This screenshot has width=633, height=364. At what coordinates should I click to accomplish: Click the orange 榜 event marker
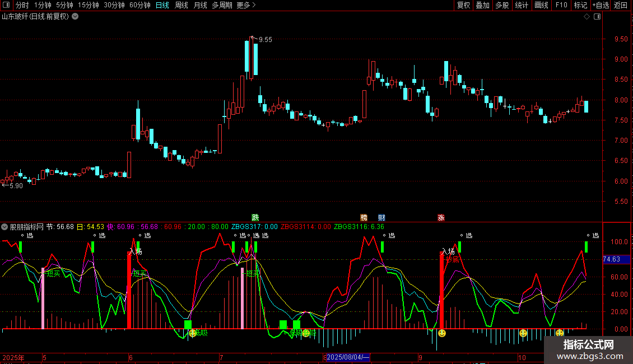pyautogui.click(x=364, y=217)
